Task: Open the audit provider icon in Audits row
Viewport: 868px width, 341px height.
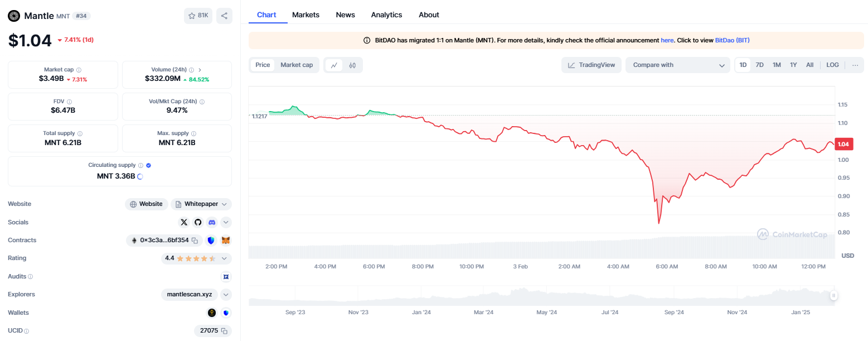Action: tap(226, 276)
